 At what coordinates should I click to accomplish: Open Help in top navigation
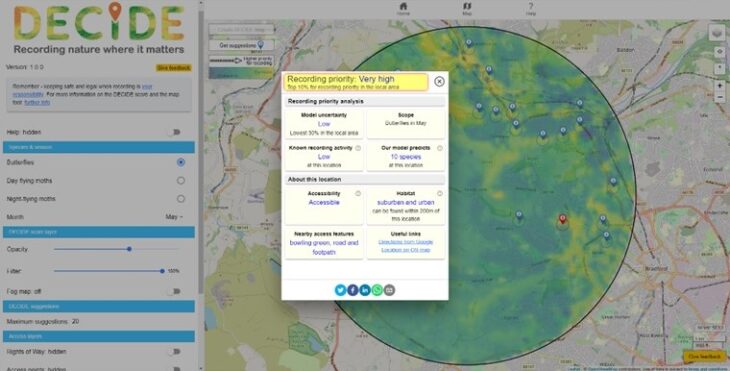click(531, 9)
